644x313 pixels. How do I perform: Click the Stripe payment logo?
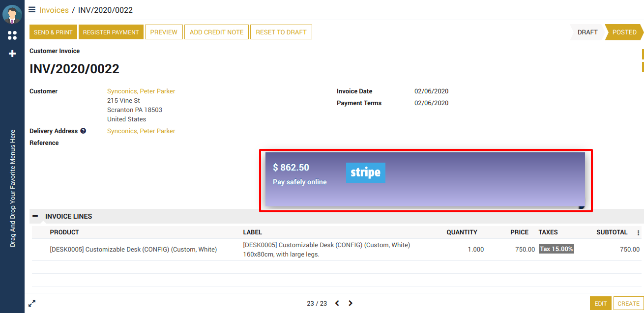[x=365, y=172]
